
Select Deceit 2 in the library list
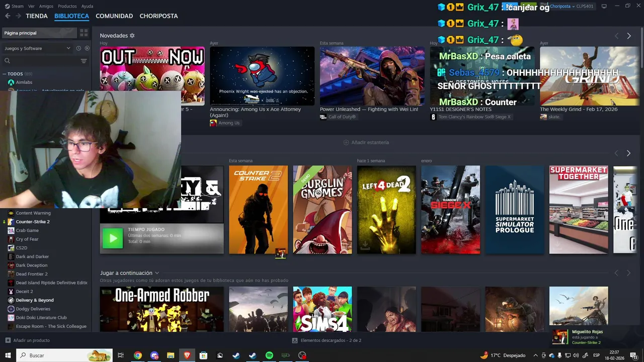tap(24, 292)
